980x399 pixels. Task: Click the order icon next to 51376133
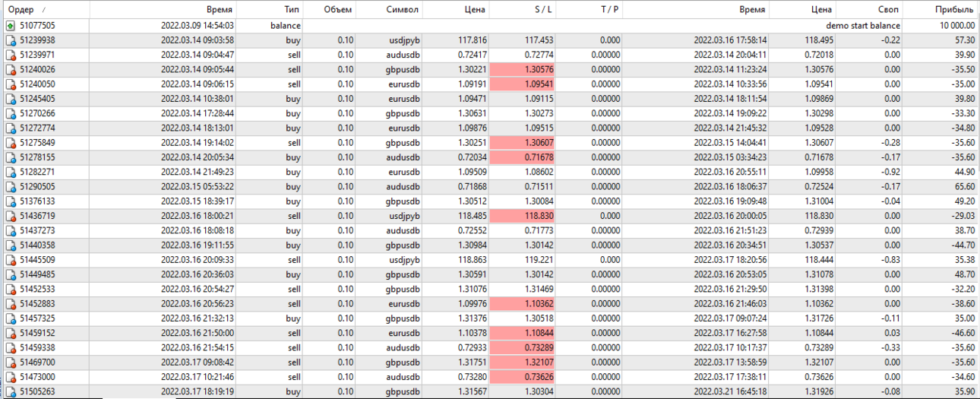tap(11, 201)
